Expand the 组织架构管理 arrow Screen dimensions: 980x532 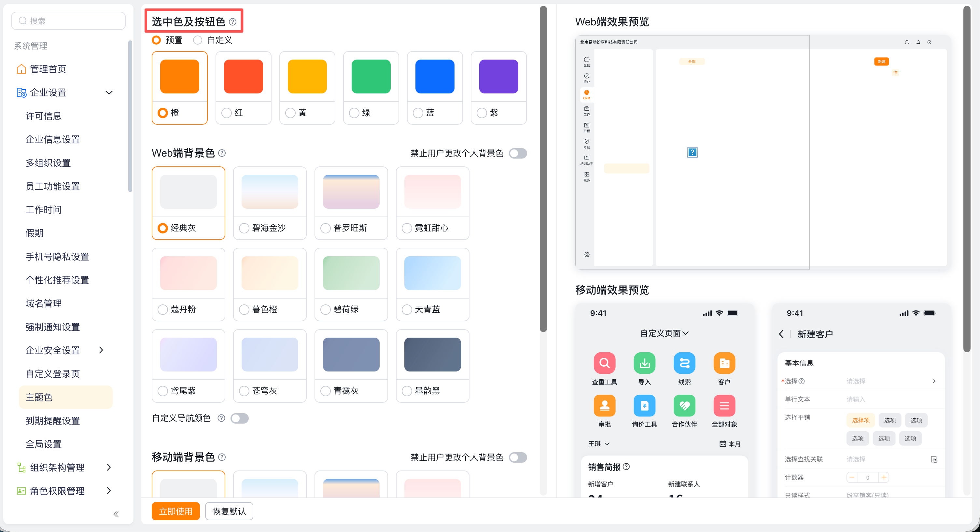pos(109,467)
